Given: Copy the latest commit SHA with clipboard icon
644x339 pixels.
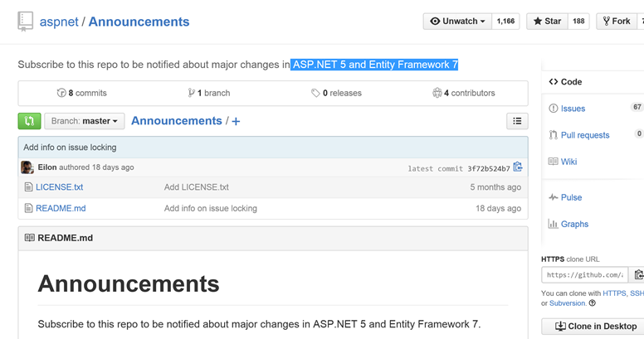Looking at the screenshot, I should (518, 167).
